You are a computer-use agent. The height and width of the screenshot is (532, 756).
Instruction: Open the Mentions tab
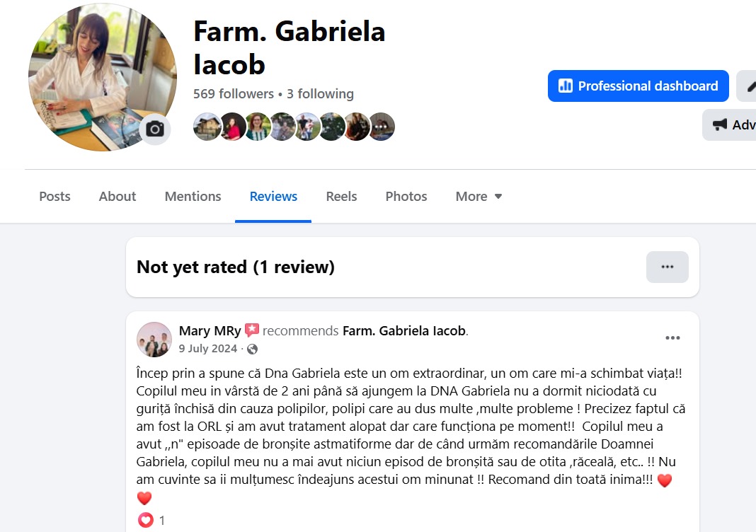(x=193, y=196)
